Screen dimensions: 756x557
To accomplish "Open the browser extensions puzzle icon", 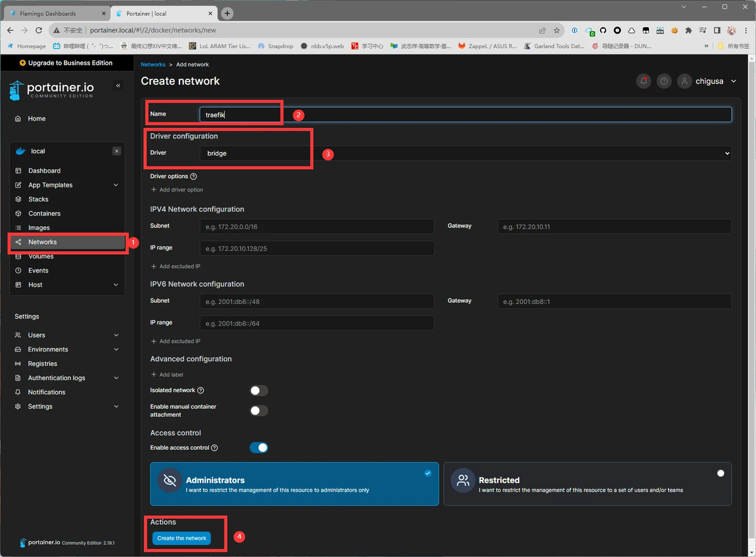I will click(x=689, y=30).
